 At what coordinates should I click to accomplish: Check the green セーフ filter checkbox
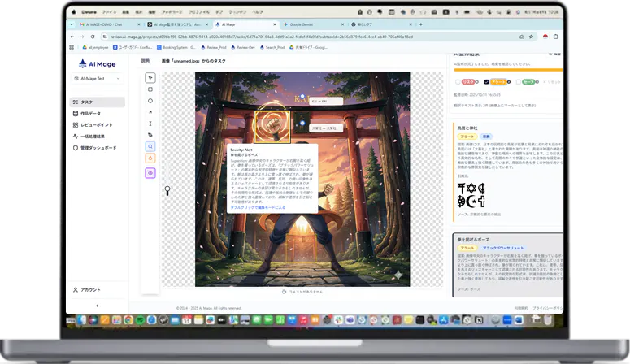point(519,82)
